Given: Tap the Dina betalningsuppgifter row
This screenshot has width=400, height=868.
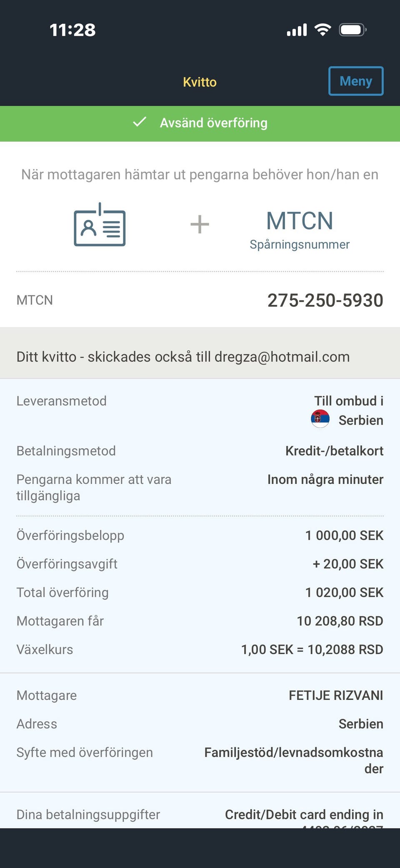Looking at the screenshot, I should click(x=200, y=815).
